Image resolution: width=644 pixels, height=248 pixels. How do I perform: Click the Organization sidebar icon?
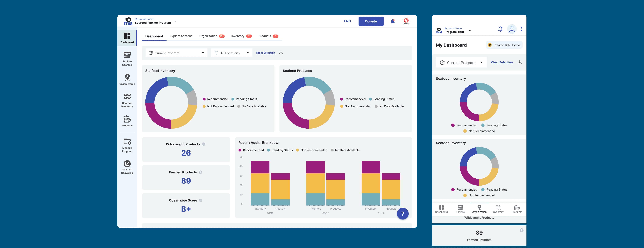click(x=127, y=79)
